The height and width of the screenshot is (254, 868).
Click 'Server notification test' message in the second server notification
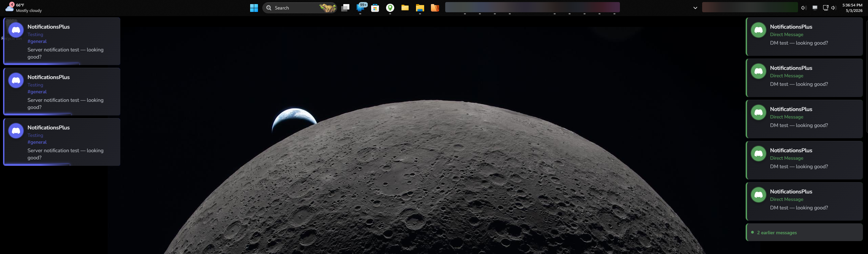click(x=66, y=104)
